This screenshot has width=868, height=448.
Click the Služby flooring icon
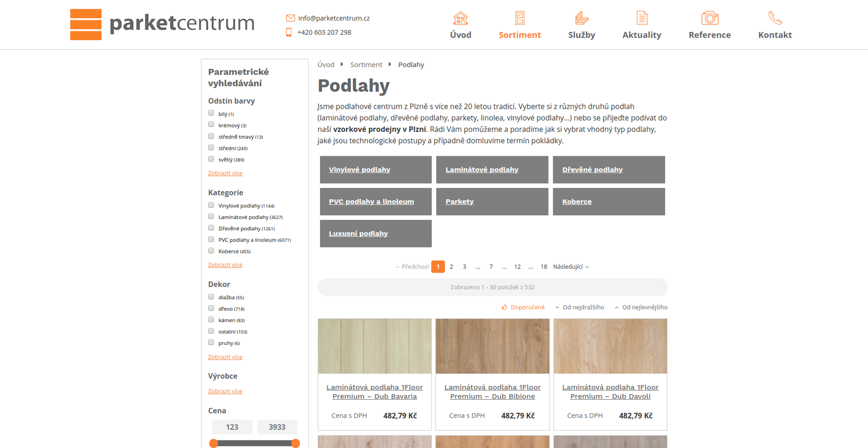[x=582, y=18]
